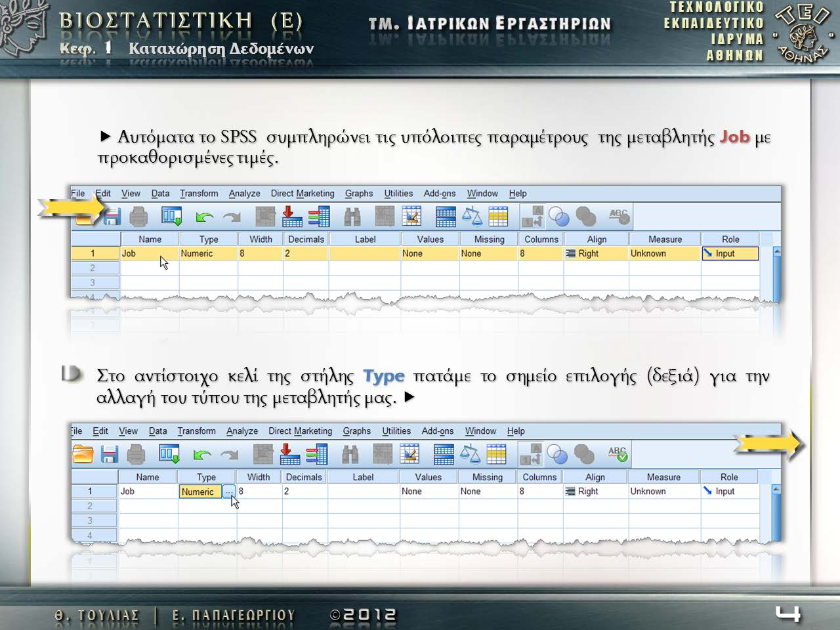Open Edit menu in upper SPSS window
Image resolution: width=840 pixels, height=630 pixels.
point(103,193)
